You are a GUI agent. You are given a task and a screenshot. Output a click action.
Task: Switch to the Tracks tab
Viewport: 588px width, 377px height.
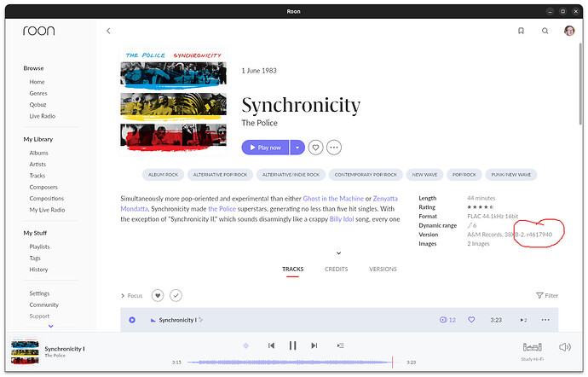292,270
